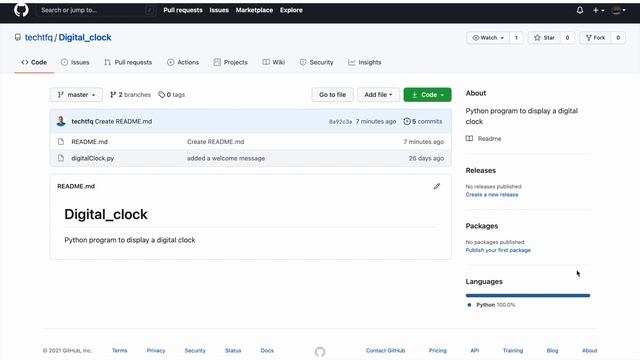Viewport: 640px width, 360px height.
Task: Click the fork count 0
Action: tap(618, 38)
